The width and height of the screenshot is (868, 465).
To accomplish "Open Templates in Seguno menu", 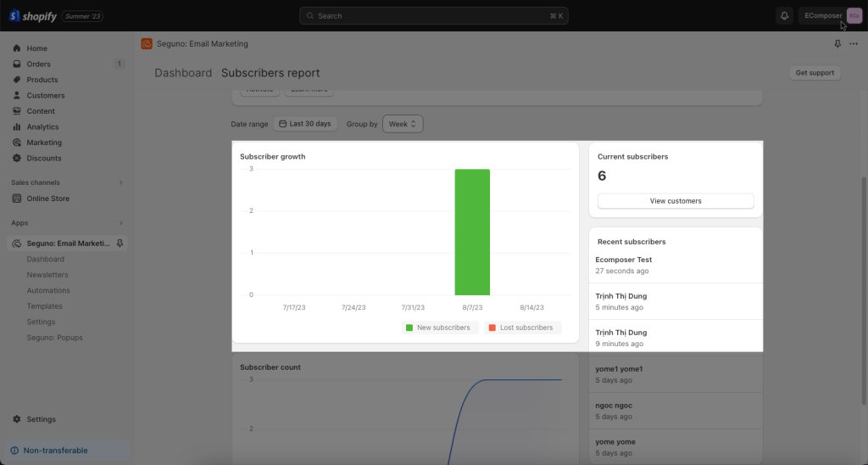I will tap(44, 306).
